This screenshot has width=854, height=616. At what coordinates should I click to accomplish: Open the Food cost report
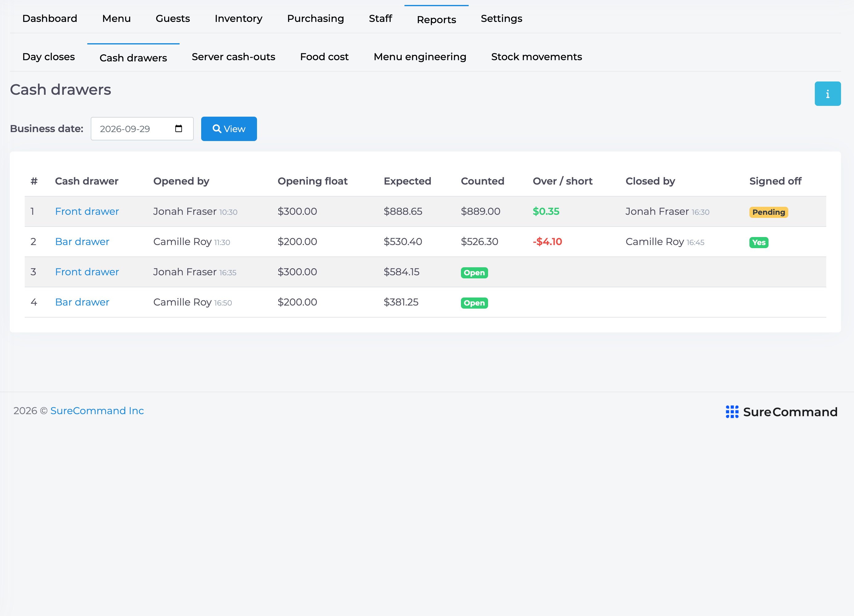[324, 56]
